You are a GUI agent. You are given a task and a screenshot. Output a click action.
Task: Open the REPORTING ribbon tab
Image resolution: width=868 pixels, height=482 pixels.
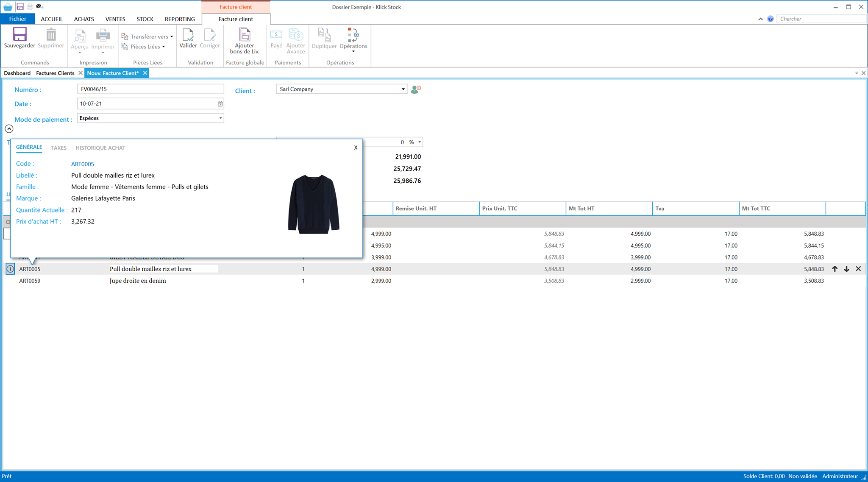tap(180, 19)
